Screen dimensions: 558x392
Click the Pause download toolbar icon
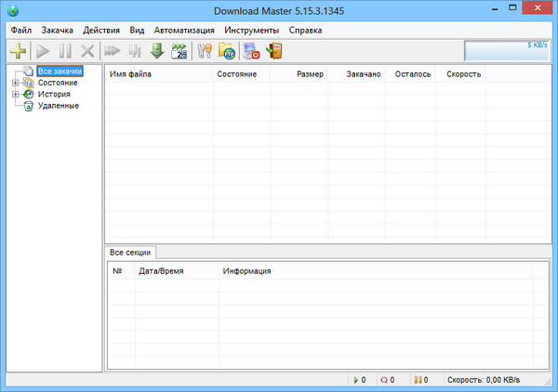click(65, 51)
